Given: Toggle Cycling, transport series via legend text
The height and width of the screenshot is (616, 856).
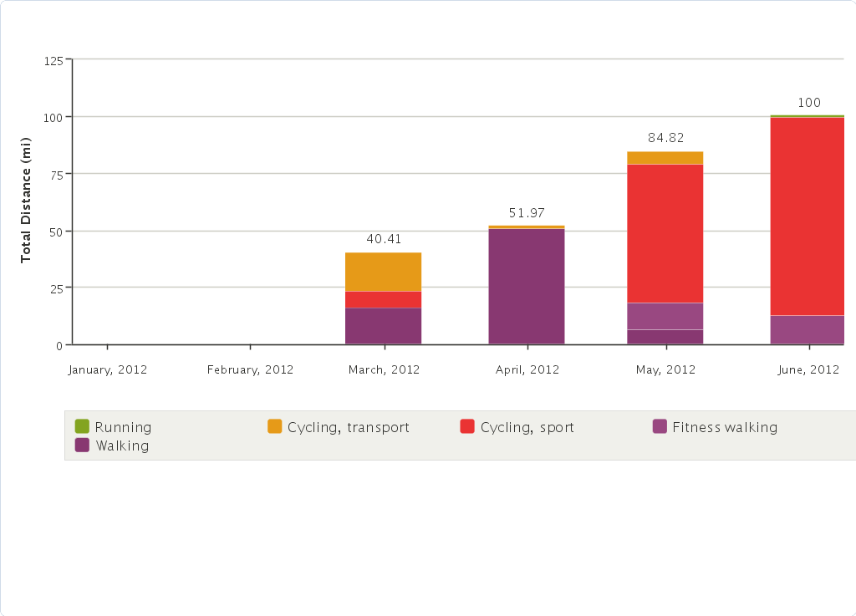Looking at the screenshot, I should point(349,427).
